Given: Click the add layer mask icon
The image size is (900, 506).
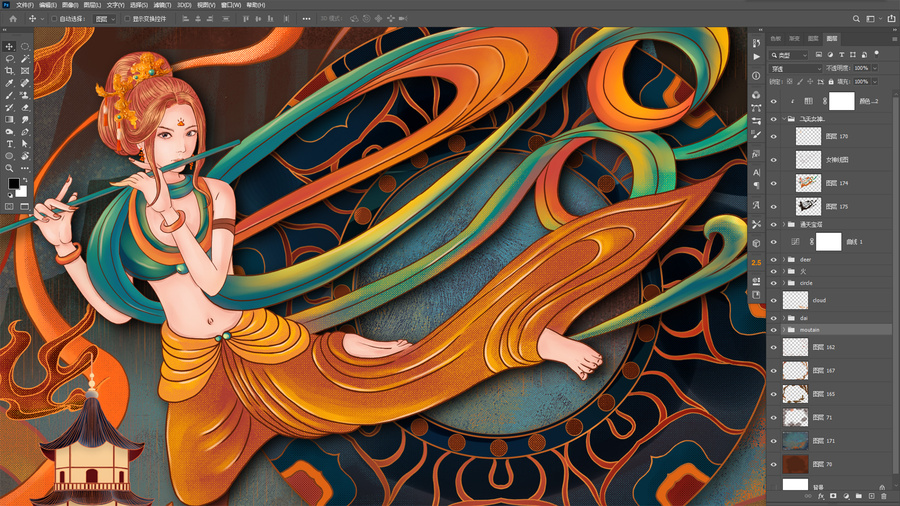Looking at the screenshot, I should pyautogui.click(x=833, y=496).
